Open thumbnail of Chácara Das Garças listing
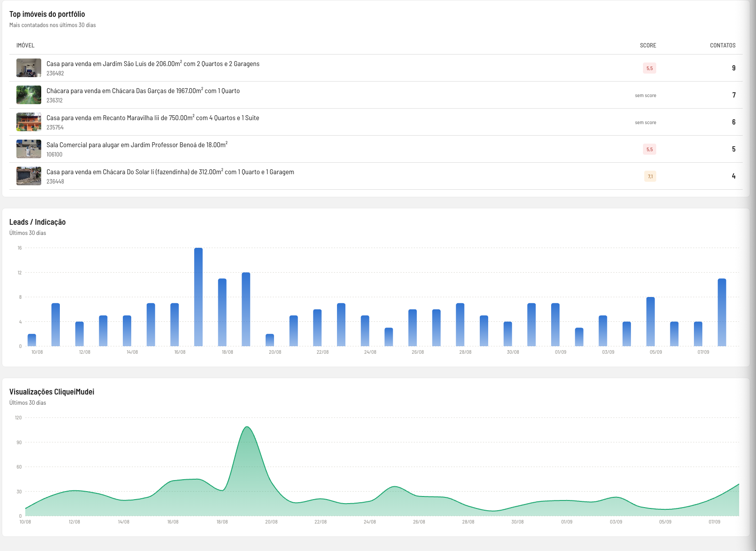756x551 pixels. [x=29, y=95]
